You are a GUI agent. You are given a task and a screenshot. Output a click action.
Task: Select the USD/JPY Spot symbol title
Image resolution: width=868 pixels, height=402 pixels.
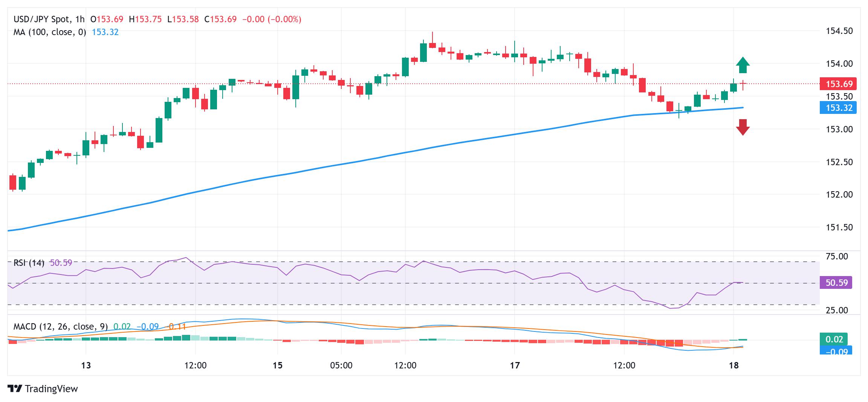click(x=41, y=19)
